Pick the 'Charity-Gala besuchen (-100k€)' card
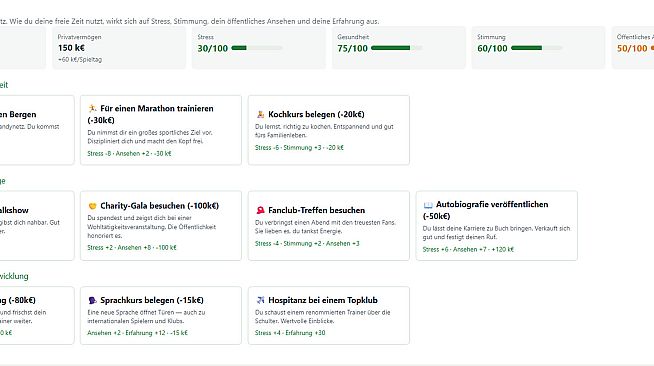The width and height of the screenshot is (654, 366). tap(161, 226)
